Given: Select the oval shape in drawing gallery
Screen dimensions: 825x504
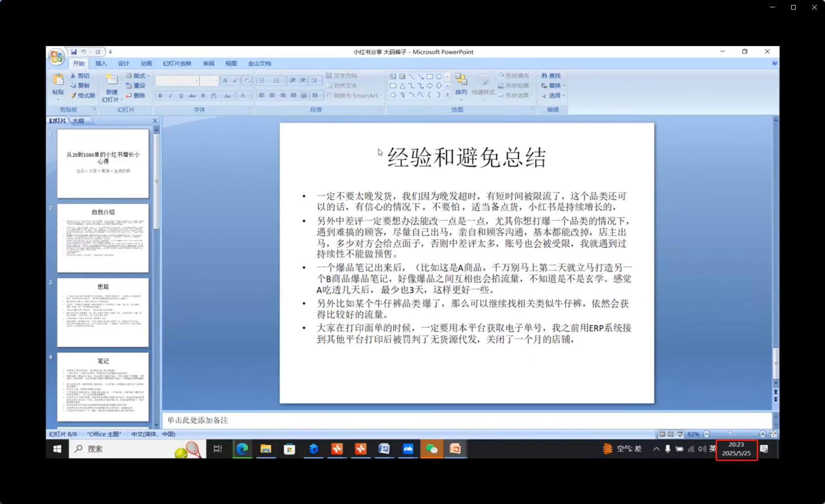Looking at the screenshot, I should 439,77.
